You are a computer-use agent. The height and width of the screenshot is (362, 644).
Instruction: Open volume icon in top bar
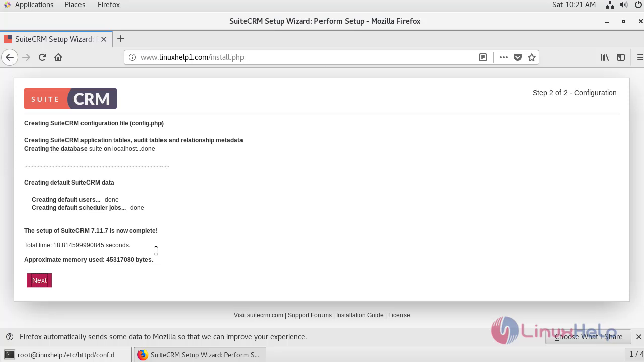[624, 5]
